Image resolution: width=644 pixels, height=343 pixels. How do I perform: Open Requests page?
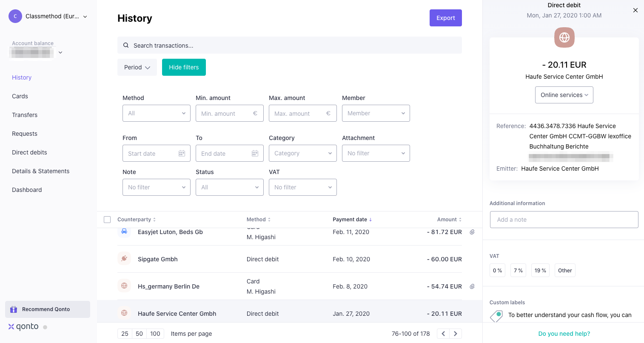pos(25,134)
